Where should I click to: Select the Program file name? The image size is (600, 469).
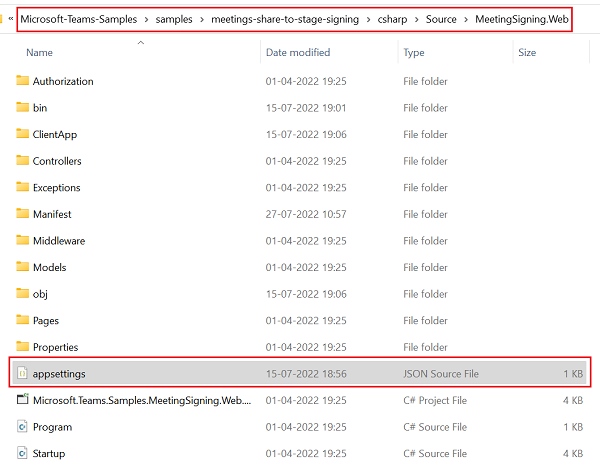pos(52,427)
